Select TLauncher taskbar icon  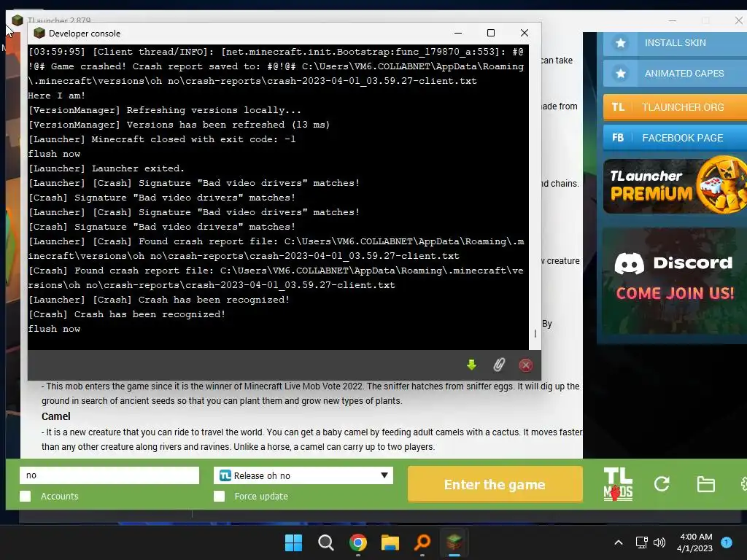[x=454, y=542]
